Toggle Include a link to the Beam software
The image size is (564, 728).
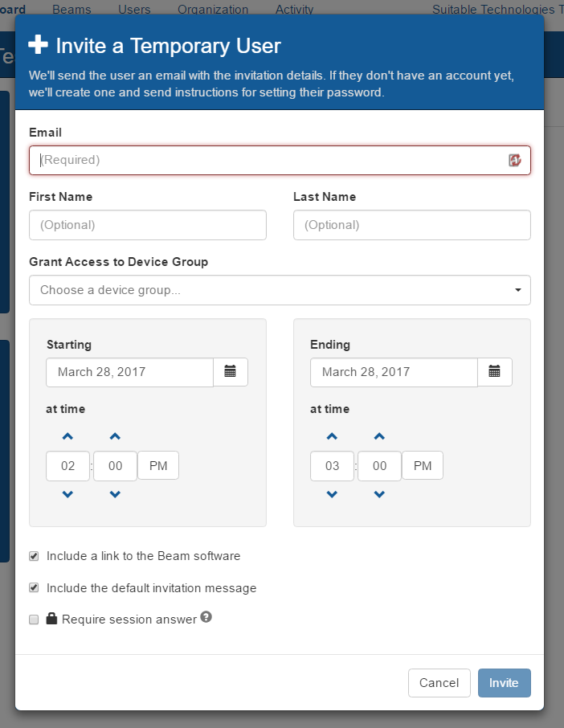[34, 556]
